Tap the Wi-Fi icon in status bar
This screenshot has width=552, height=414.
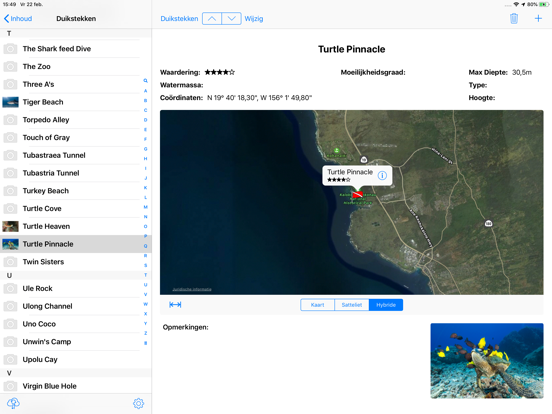(x=516, y=4)
